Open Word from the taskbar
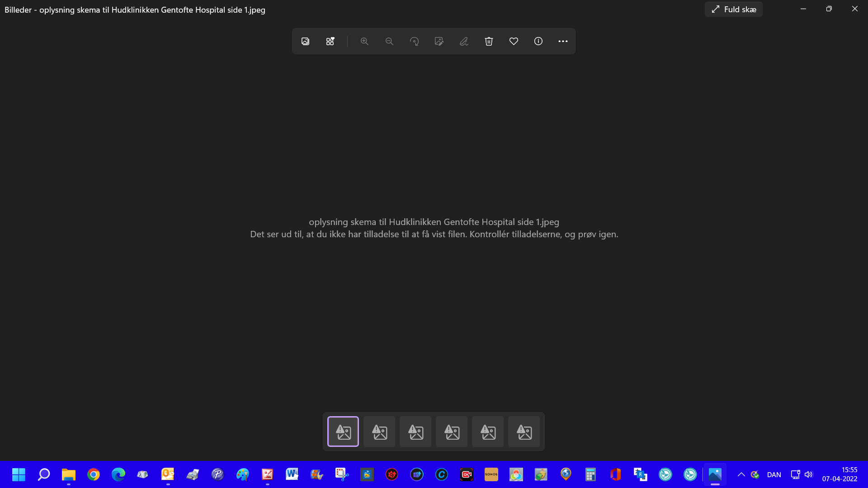Screen dimensions: 868x488 (292, 474)
